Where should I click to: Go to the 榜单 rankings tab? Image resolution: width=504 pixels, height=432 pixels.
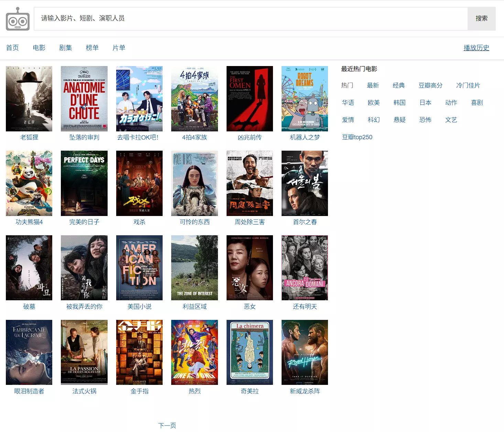click(92, 48)
